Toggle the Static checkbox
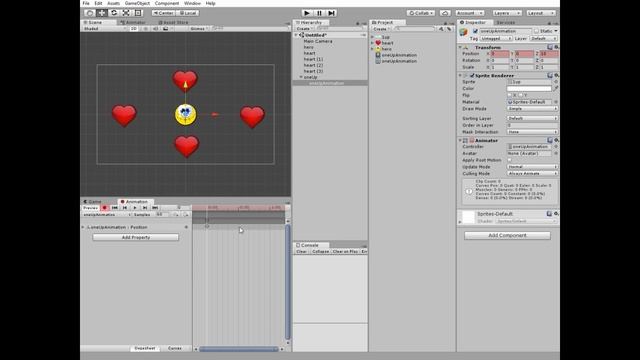The image size is (640, 360). [536, 31]
